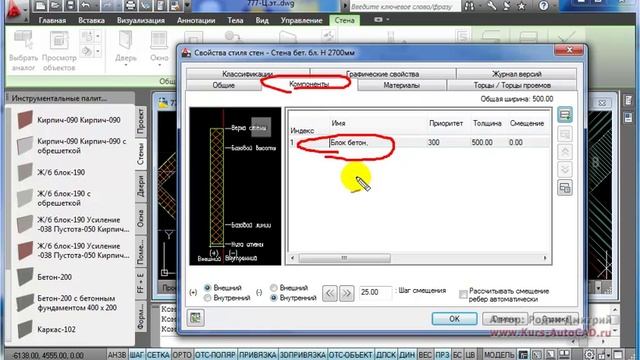
Task: Click the floating viewer icon at dialog bottom-left
Action: tap(196, 318)
